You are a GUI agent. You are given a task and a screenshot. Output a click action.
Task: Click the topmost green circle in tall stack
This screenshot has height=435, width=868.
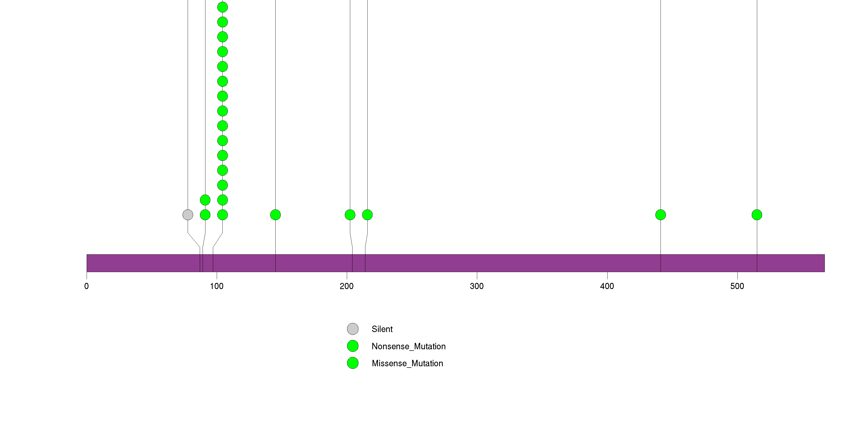[222, 7]
